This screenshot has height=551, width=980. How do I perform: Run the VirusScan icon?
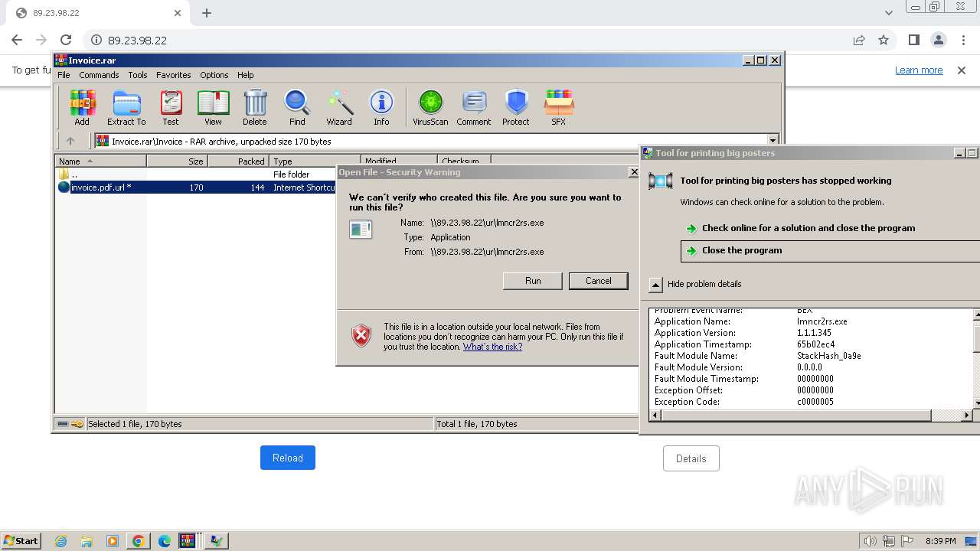click(430, 107)
